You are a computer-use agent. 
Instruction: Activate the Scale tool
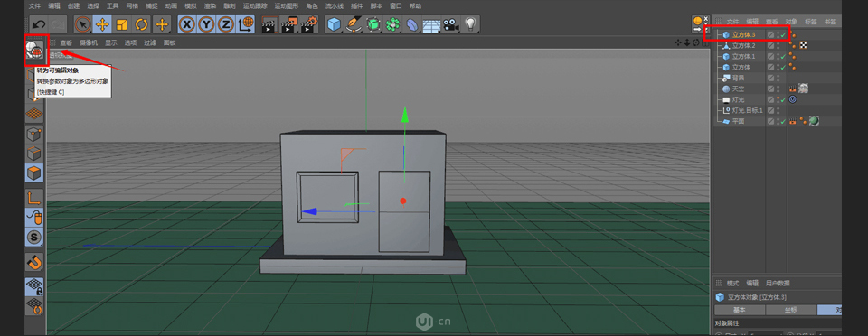click(122, 24)
